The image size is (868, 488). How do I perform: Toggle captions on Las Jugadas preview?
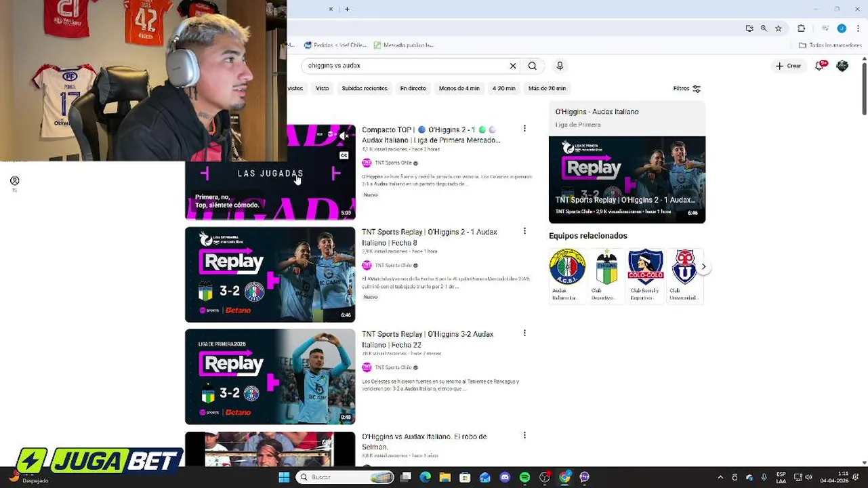click(x=344, y=155)
